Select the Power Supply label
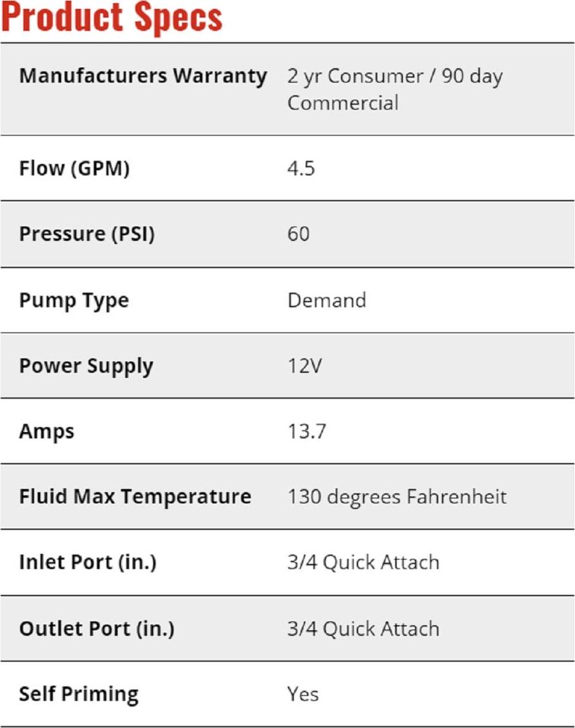575x728 pixels. 86,367
